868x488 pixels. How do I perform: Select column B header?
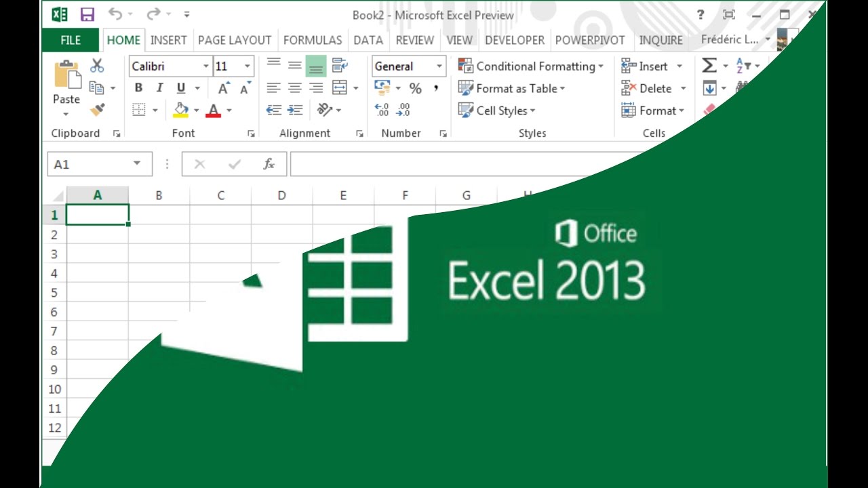[x=159, y=195]
